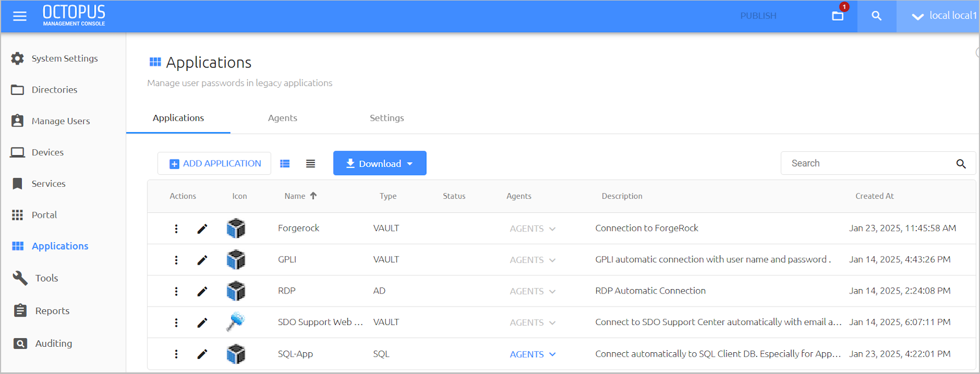Click the Devices laptop icon
980x374 pixels.
click(x=17, y=152)
